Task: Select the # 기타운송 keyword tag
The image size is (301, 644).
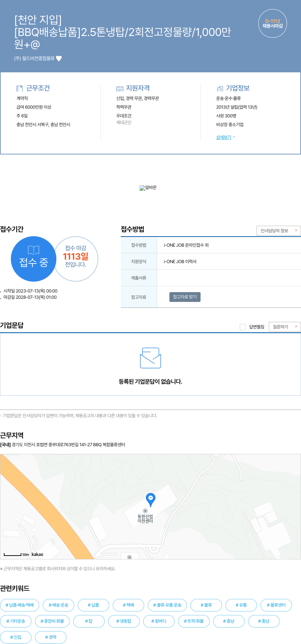Action: pyautogui.click(x=16, y=621)
